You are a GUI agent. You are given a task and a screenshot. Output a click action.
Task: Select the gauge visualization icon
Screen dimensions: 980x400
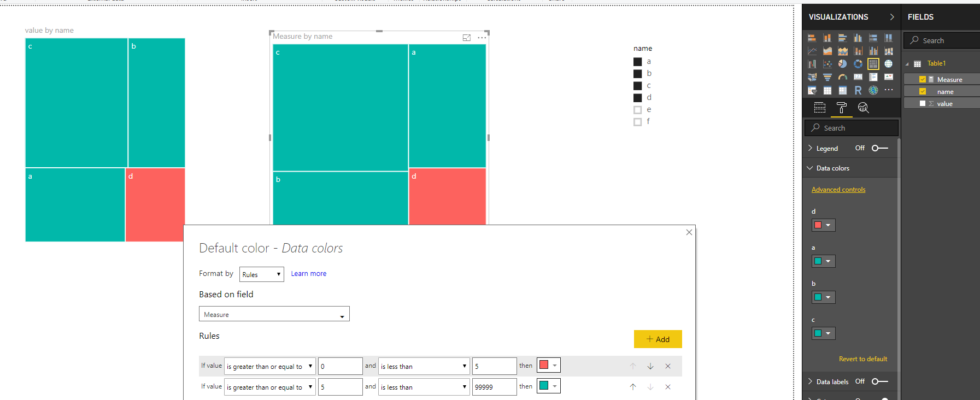842,77
